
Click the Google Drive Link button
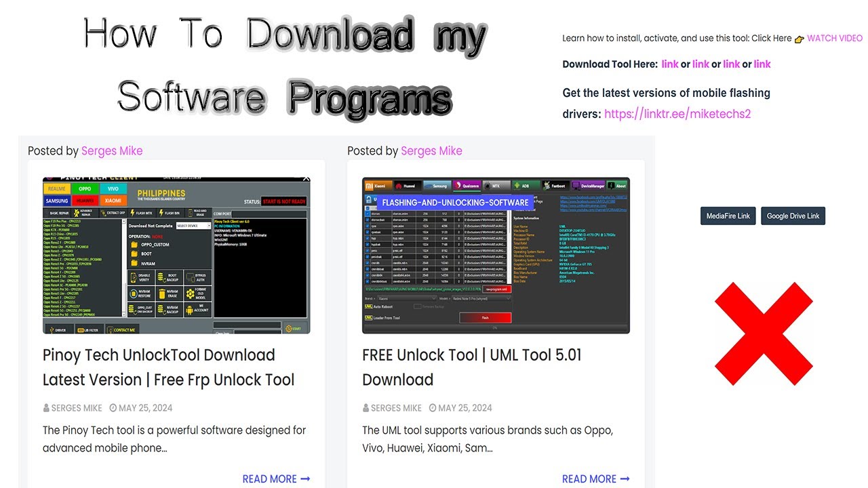(793, 216)
